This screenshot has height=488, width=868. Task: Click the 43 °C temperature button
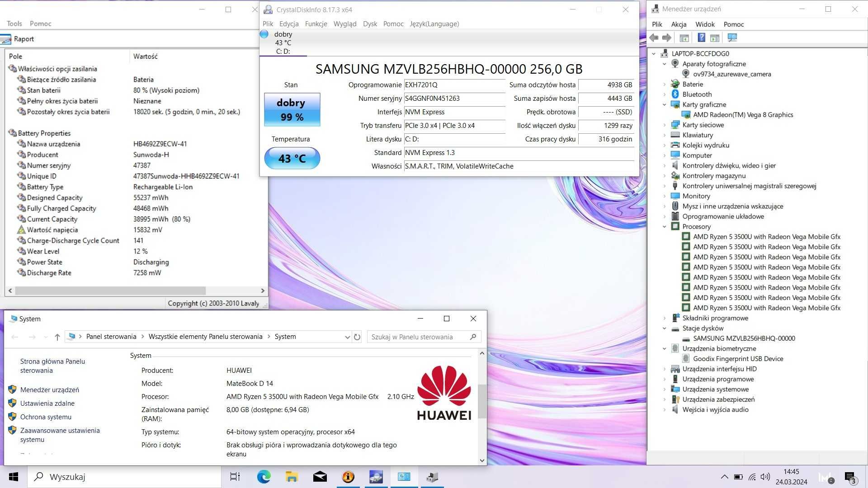click(292, 159)
